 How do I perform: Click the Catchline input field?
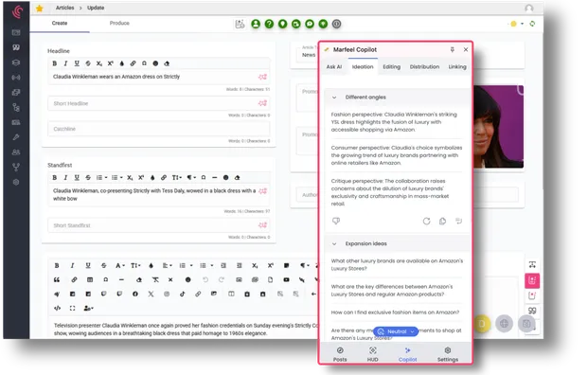[x=159, y=129]
